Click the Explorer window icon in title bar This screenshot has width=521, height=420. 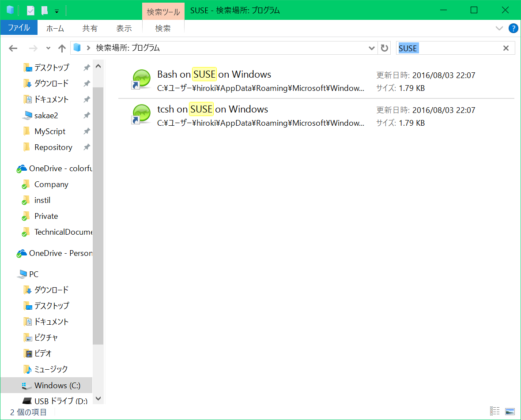pyautogui.click(x=10, y=10)
